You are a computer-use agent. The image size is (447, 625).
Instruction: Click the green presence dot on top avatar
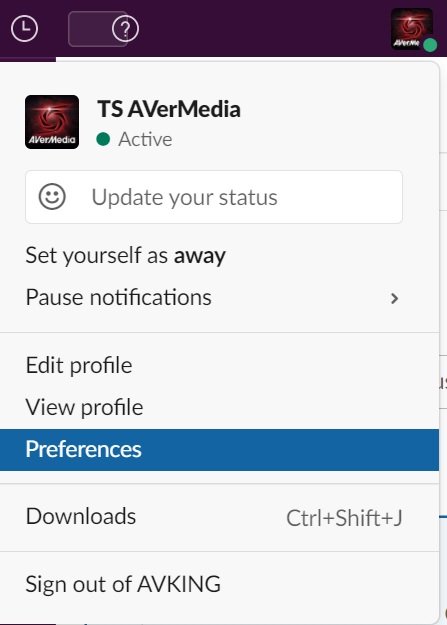430,45
